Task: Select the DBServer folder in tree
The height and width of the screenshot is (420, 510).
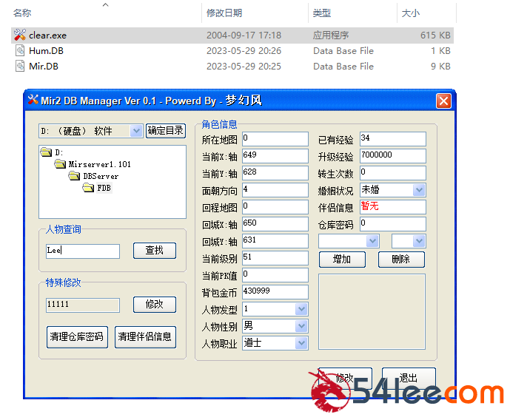Action: point(74,176)
